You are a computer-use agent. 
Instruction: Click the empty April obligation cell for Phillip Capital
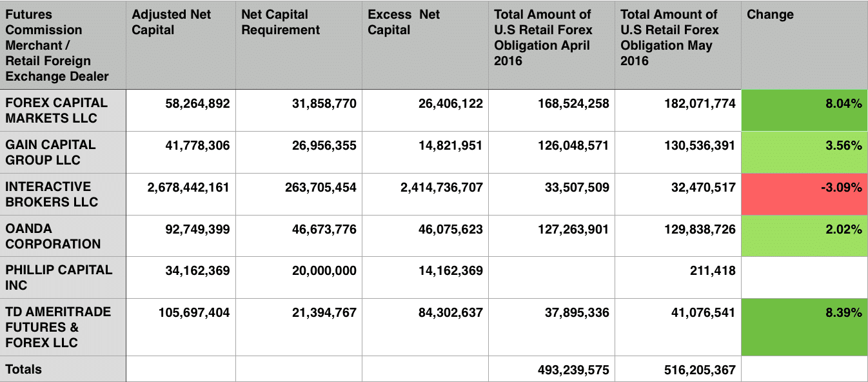tap(551, 277)
